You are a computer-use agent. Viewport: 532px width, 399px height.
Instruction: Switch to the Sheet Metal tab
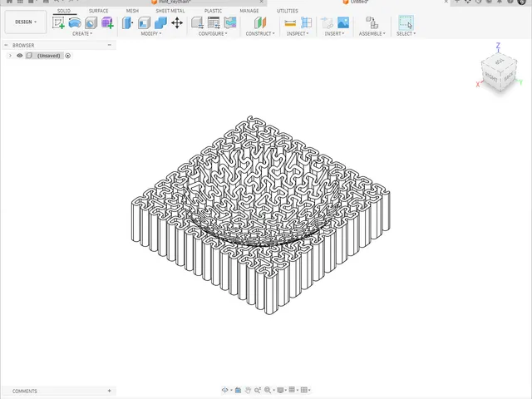pos(170,11)
